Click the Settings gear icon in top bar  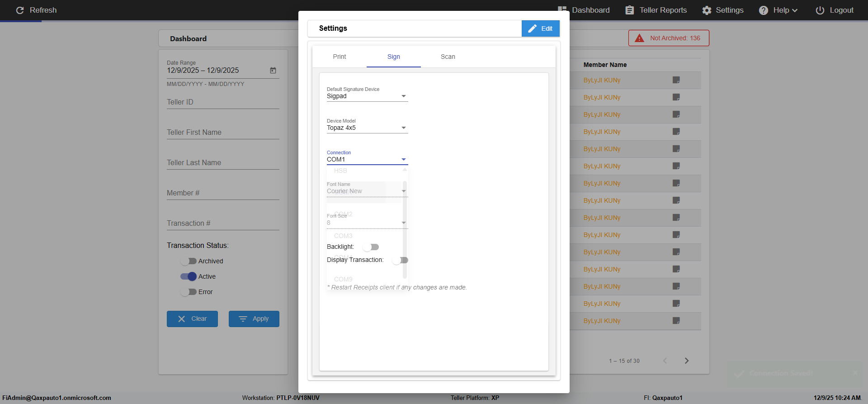pyautogui.click(x=707, y=10)
